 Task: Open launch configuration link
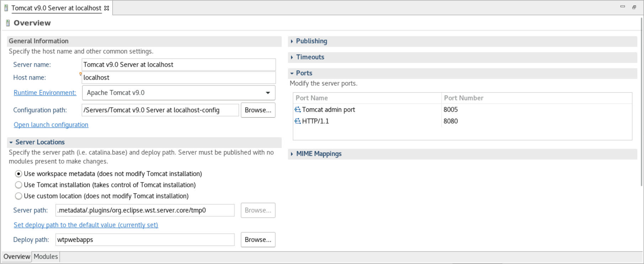coord(51,125)
